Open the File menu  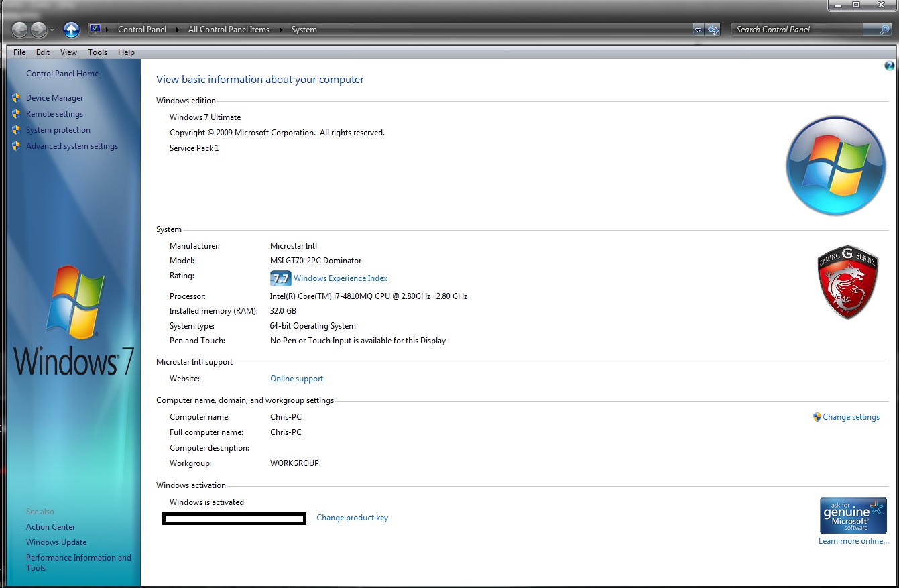click(19, 52)
